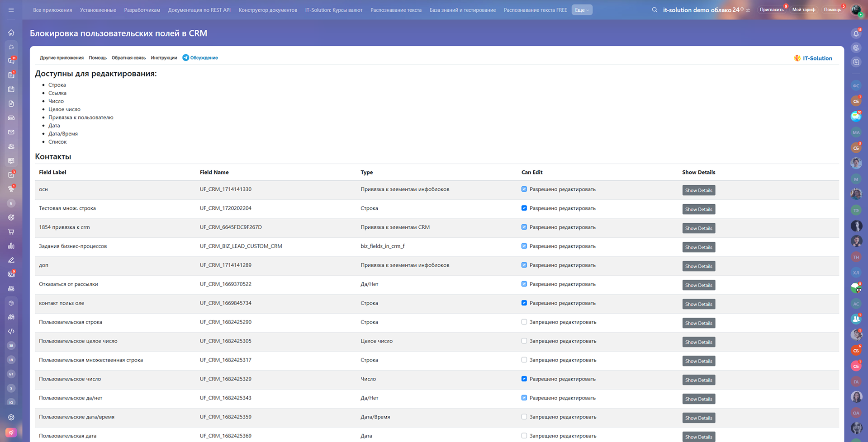Allow editing for "Пользовательские дата/время" field

(524, 417)
